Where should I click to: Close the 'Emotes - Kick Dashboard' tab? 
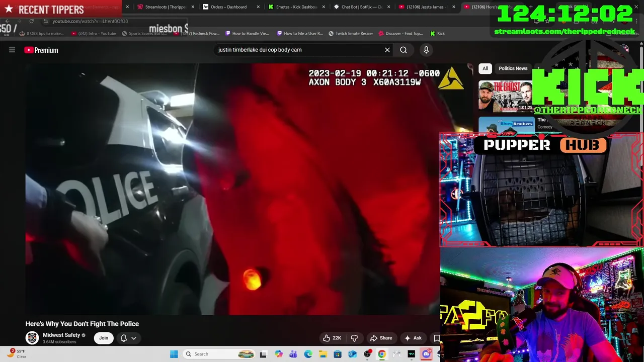tap(324, 7)
